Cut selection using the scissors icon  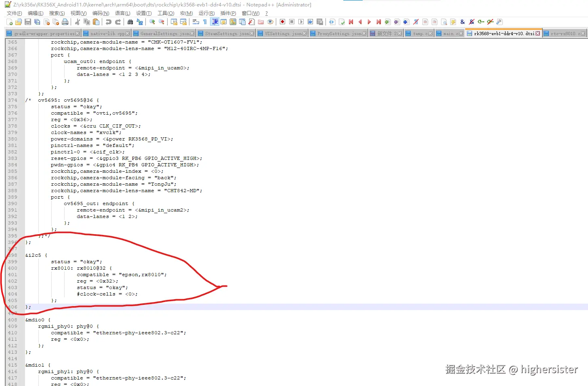[77, 22]
